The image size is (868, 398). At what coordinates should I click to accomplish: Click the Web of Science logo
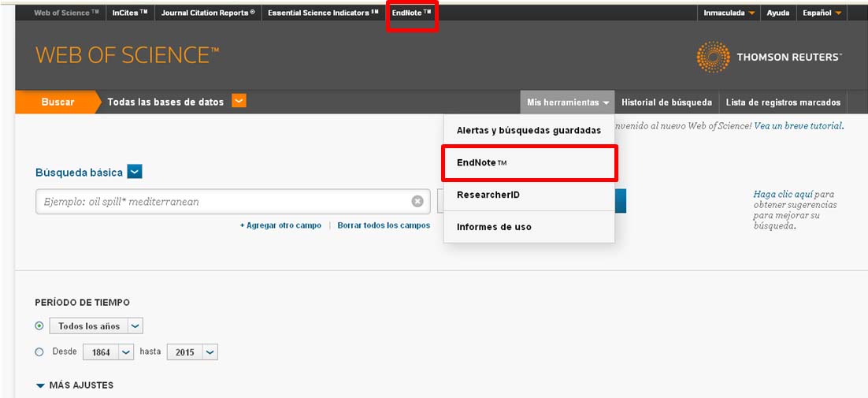(128, 55)
